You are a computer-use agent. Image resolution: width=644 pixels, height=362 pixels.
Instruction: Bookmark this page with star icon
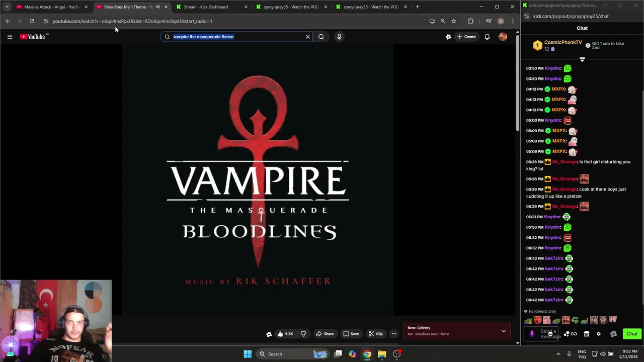[454, 21]
